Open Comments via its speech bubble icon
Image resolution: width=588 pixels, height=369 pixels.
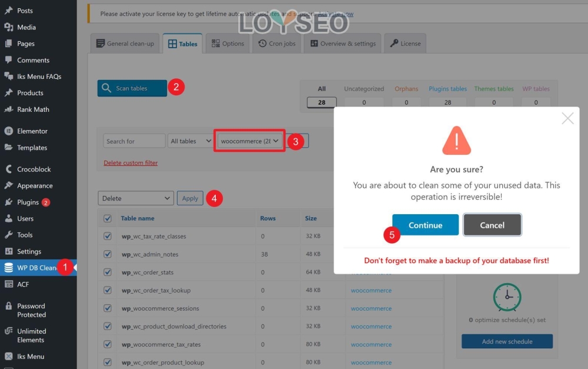coord(9,60)
